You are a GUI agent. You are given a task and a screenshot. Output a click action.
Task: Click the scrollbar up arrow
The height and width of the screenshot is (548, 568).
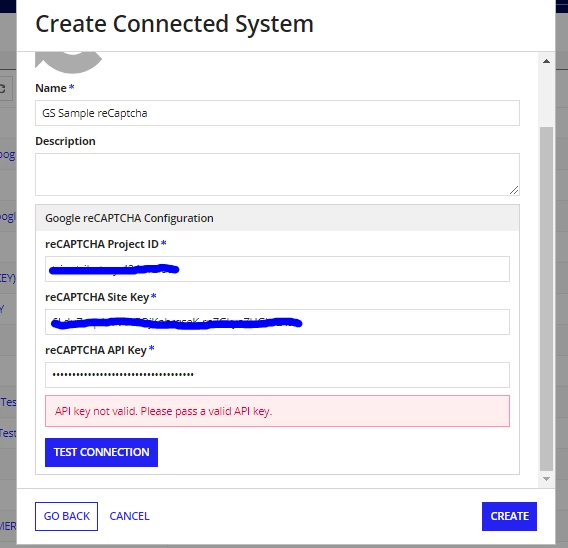546,61
